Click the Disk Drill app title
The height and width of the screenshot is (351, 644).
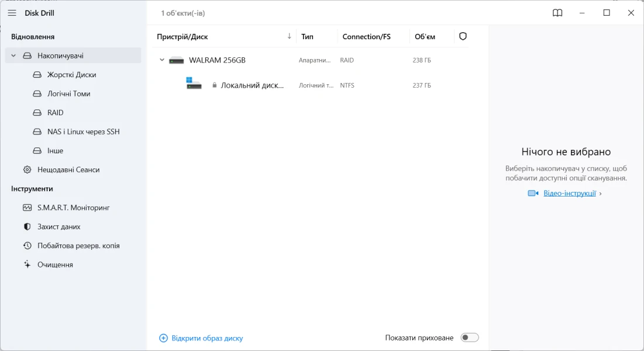[x=39, y=13]
